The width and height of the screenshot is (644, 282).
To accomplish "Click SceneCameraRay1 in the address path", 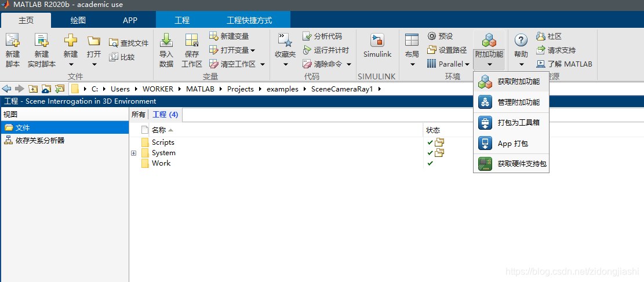I will click(342, 89).
